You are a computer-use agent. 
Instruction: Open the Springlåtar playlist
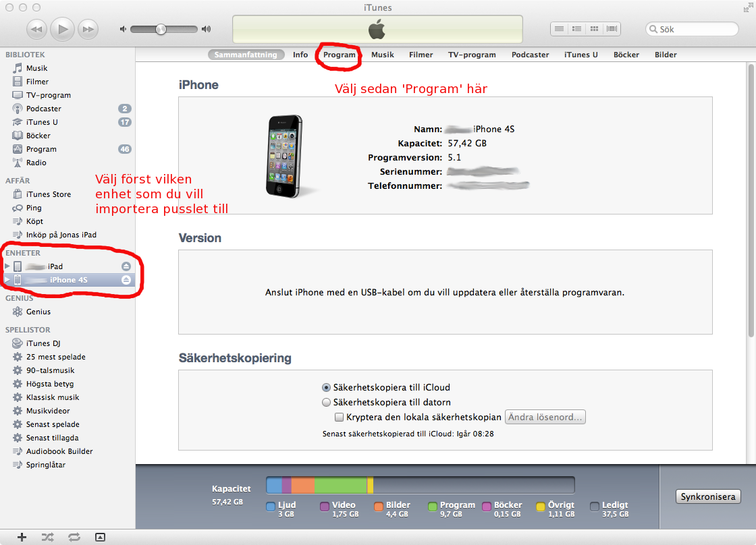click(67, 465)
